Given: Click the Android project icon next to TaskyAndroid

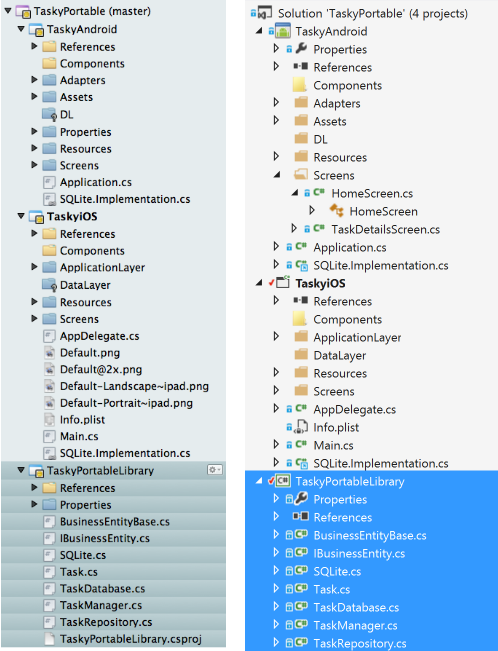Looking at the screenshot, I should click(283, 31).
